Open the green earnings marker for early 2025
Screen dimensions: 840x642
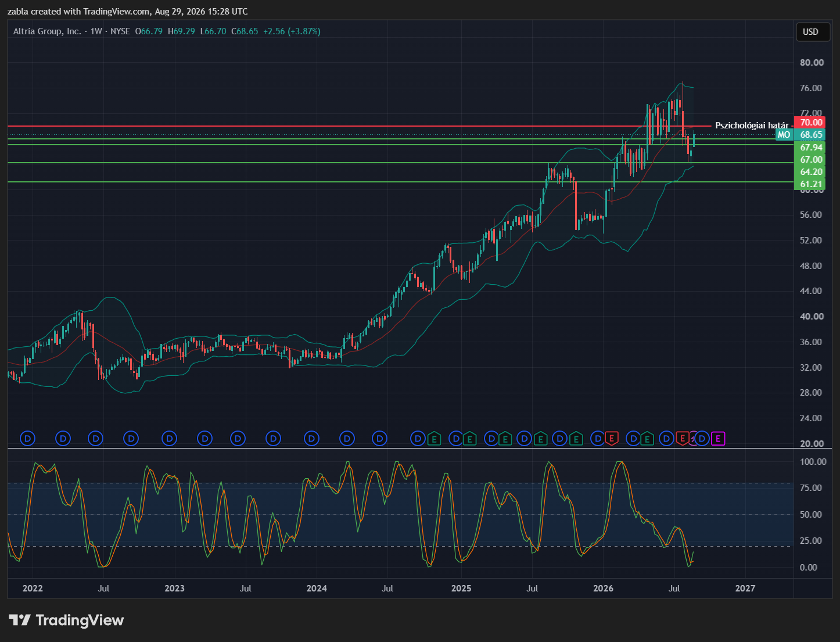469,439
